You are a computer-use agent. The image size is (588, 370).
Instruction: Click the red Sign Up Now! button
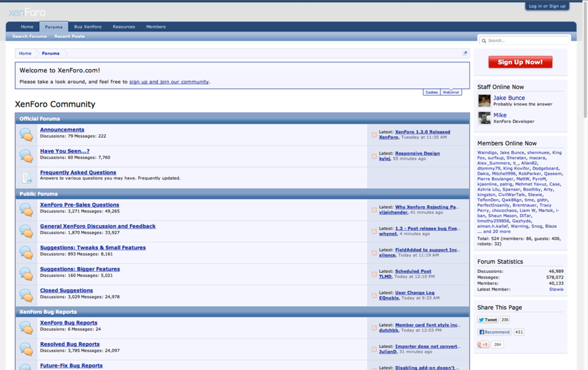point(520,62)
